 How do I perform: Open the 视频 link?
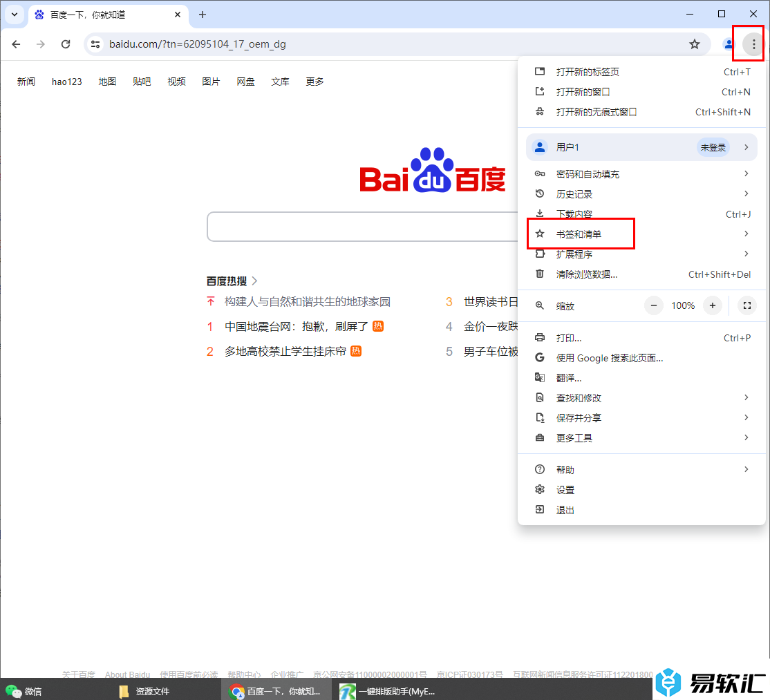(x=176, y=82)
